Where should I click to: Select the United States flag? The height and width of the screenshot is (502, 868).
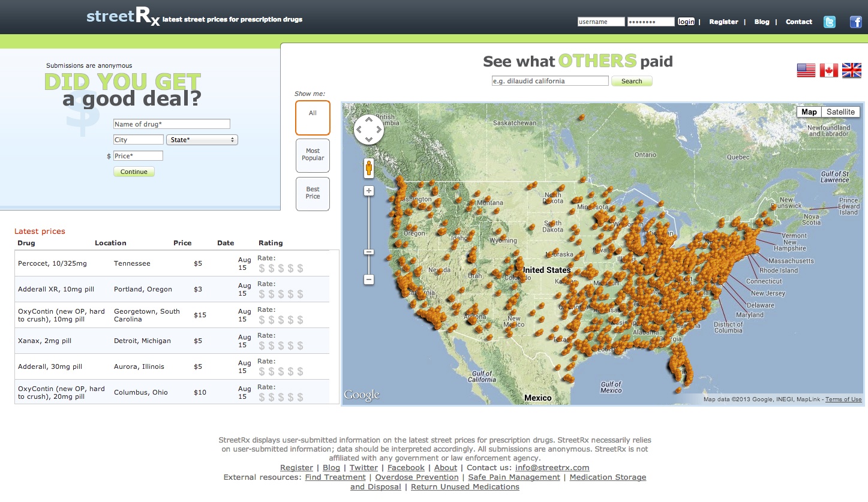point(806,70)
